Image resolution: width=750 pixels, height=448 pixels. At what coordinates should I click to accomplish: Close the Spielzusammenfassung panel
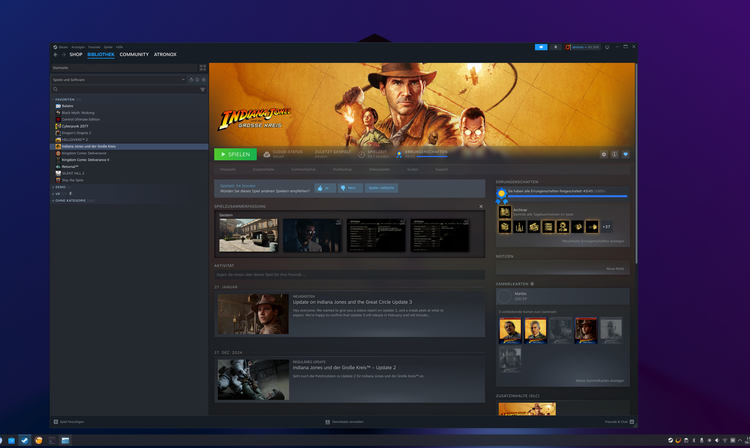(x=481, y=207)
